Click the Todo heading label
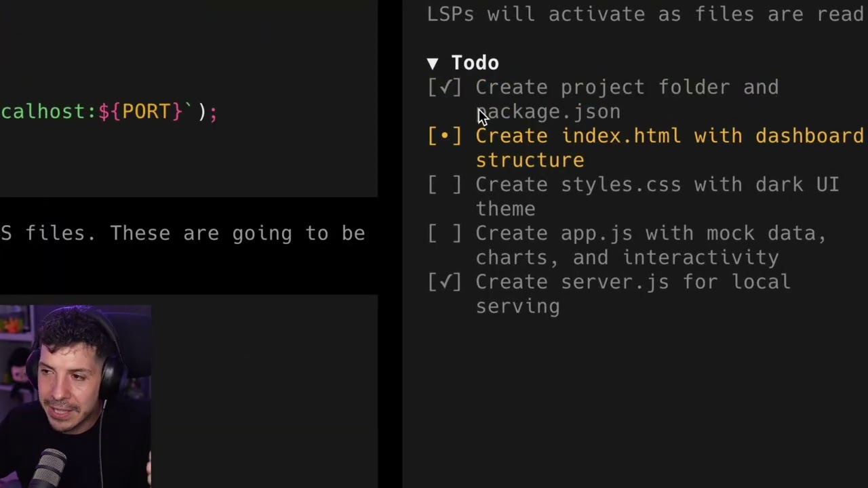868x488 pixels. click(475, 63)
